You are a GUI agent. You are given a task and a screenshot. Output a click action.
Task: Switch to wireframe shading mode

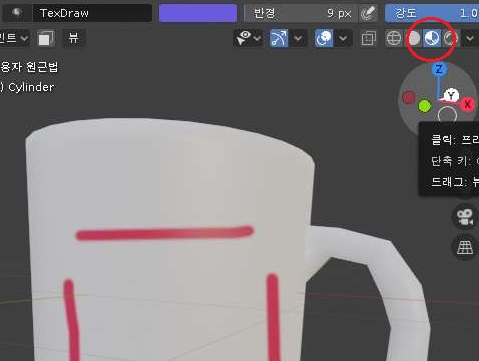[x=394, y=38]
